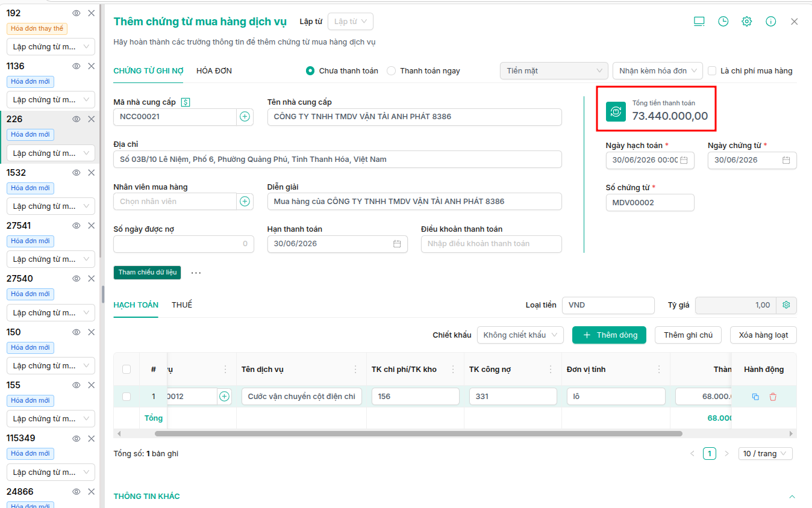Open the Nhận kèm hóa đơn dropdown
This screenshot has width=812, height=508.
coord(658,71)
